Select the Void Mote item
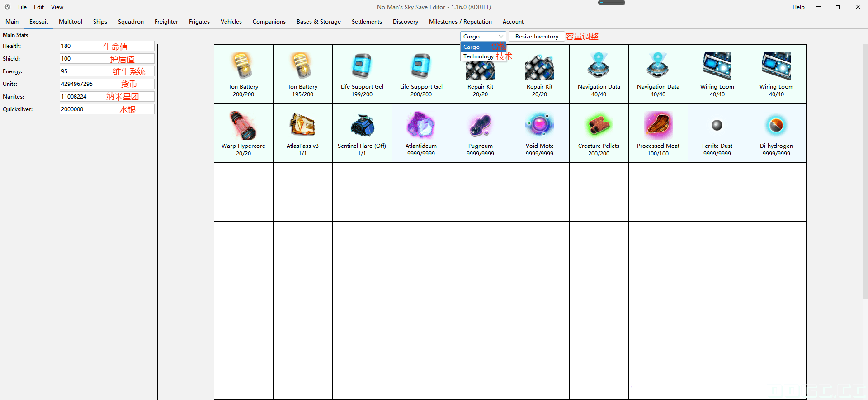868x400 pixels. 540,133
